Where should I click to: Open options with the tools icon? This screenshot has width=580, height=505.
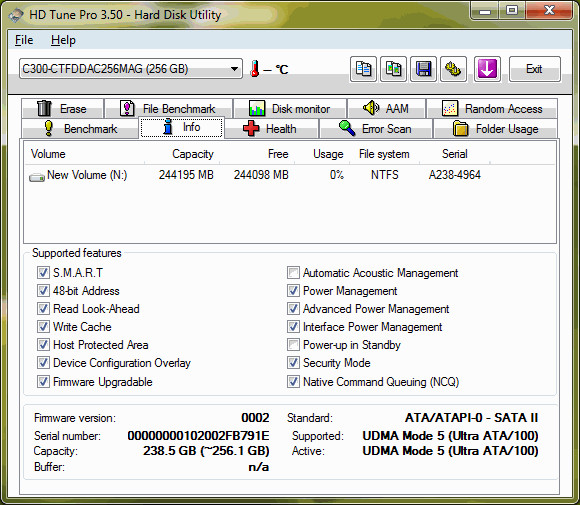[453, 69]
